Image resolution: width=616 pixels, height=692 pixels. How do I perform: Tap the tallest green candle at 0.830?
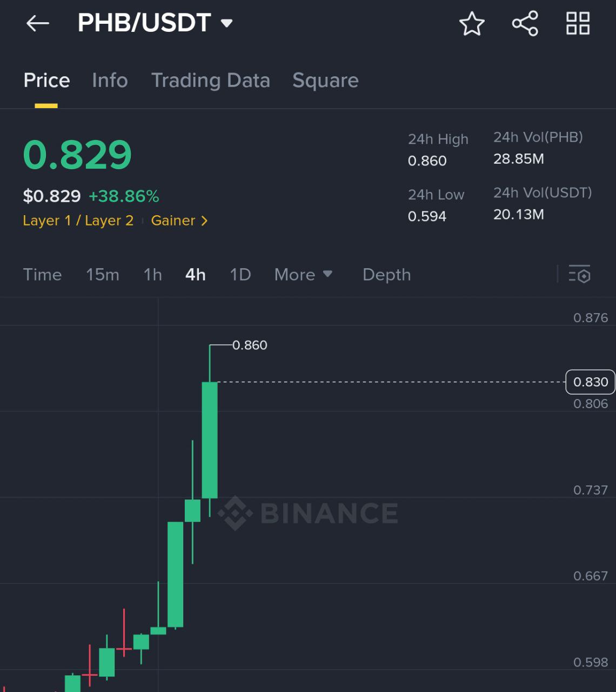point(210,440)
